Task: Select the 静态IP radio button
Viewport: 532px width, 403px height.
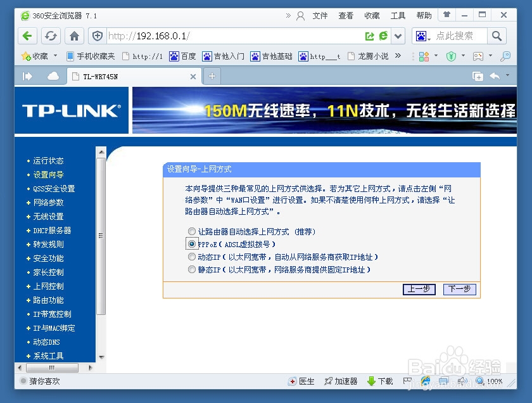Action: [x=192, y=269]
